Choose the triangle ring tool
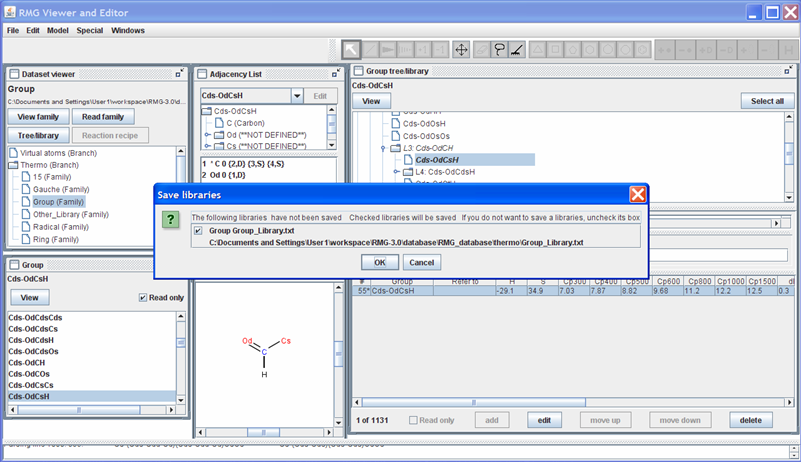 (x=538, y=50)
